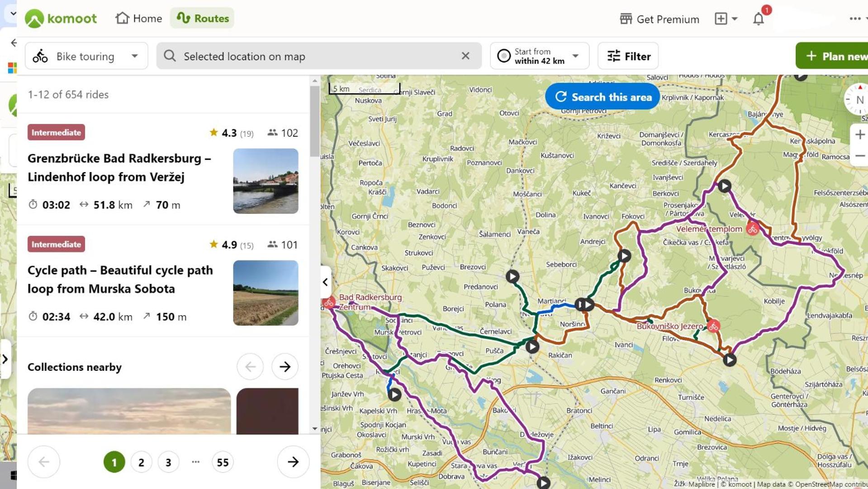Click Bukovniško Jezero highlight marker
The width and height of the screenshot is (868, 489).
pos(713,326)
